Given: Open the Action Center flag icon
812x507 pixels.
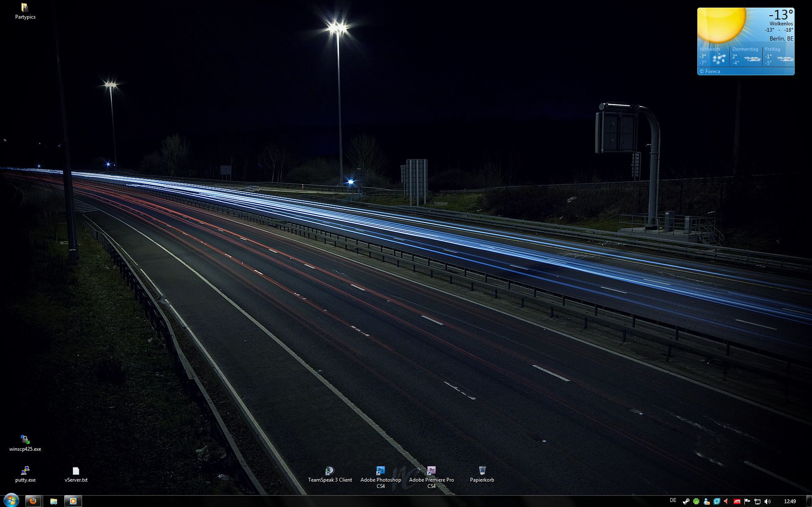Looking at the screenshot, I should pos(747,502).
